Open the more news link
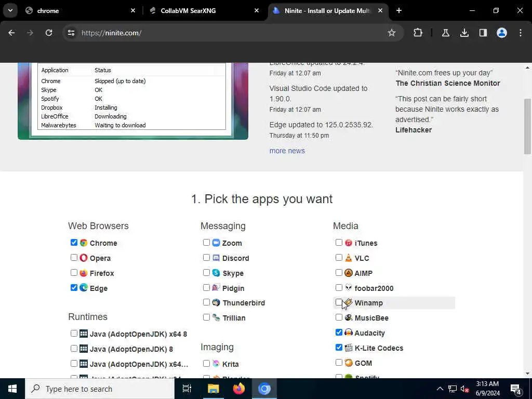Viewport: 532px width, 399px height. point(287,151)
